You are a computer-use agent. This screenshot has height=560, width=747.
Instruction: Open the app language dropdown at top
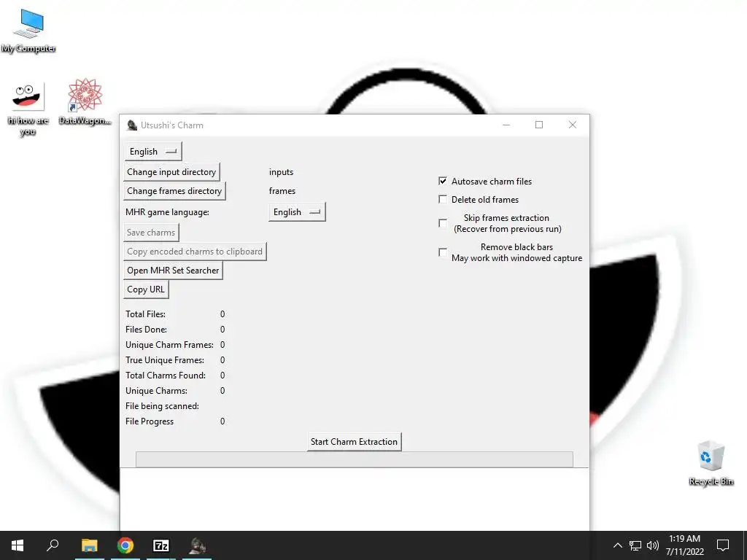(x=153, y=152)
